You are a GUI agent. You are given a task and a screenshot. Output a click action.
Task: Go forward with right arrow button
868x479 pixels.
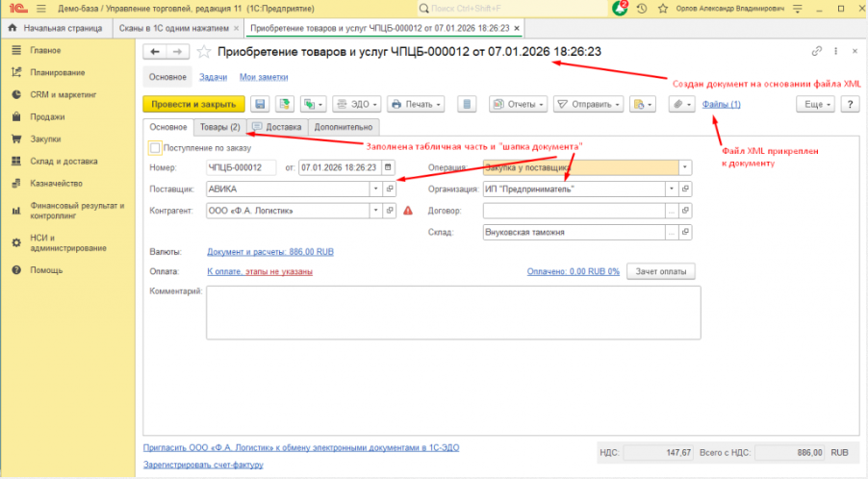click(x=178, y=51)
